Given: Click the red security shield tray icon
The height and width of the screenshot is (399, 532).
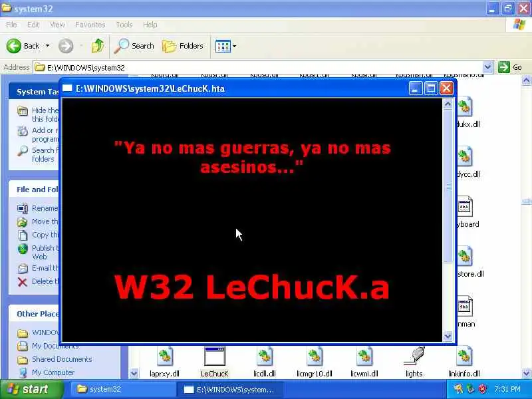Looking at the screenshot, I should (482, 389).
